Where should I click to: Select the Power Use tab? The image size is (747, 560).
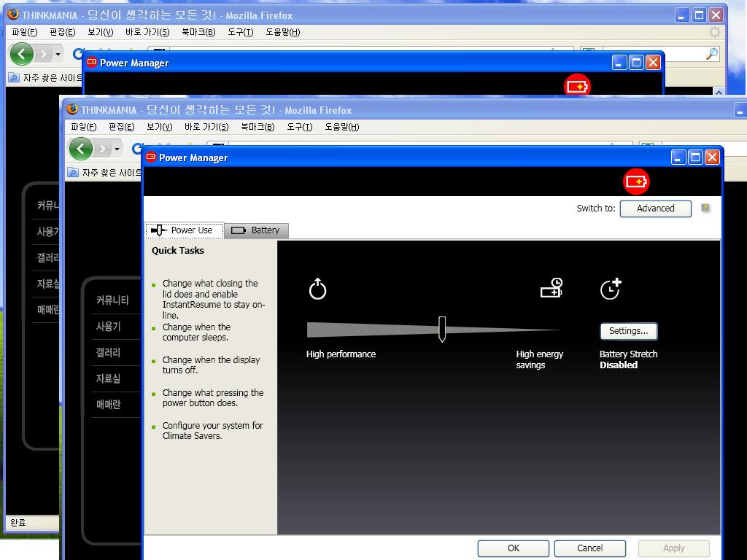[184, 230]
